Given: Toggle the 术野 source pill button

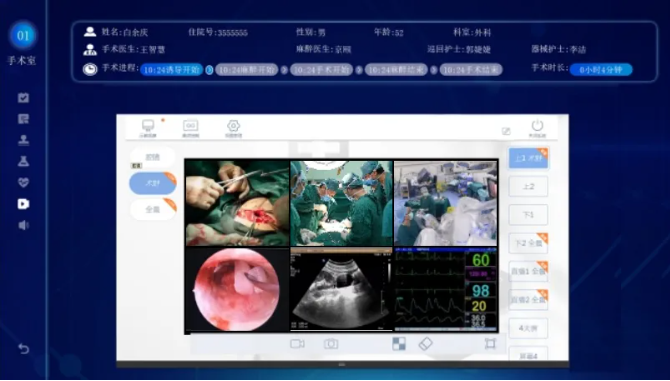Looking at the screenshot, I should pos(153,184).
